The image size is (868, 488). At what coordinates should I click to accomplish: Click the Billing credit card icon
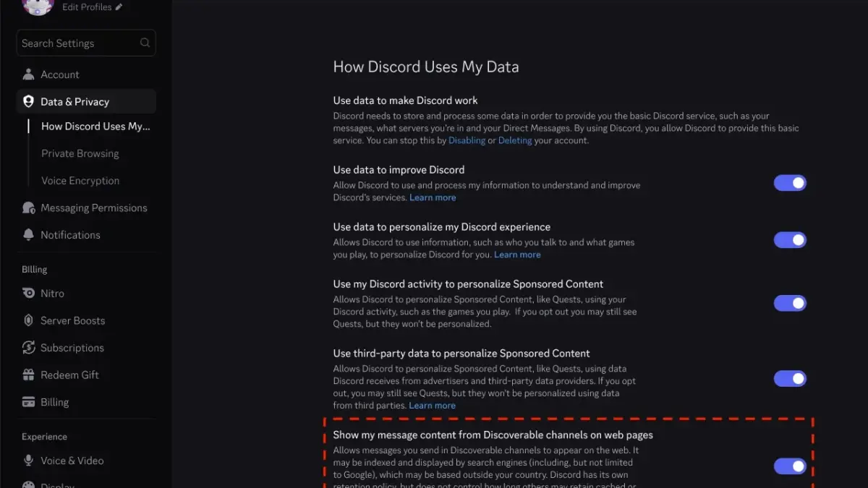pyautogui.click(x=28, y=402)
